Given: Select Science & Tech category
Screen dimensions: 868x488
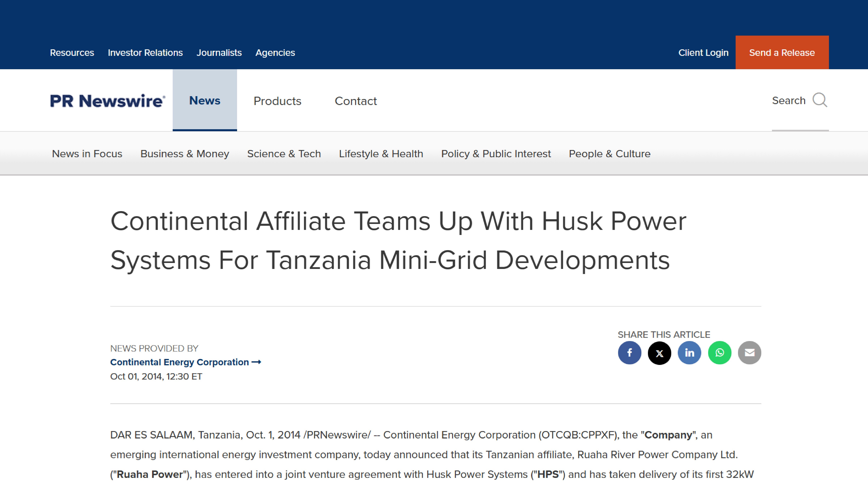Looking at the screenshot, I should click(x=284, y=154).
